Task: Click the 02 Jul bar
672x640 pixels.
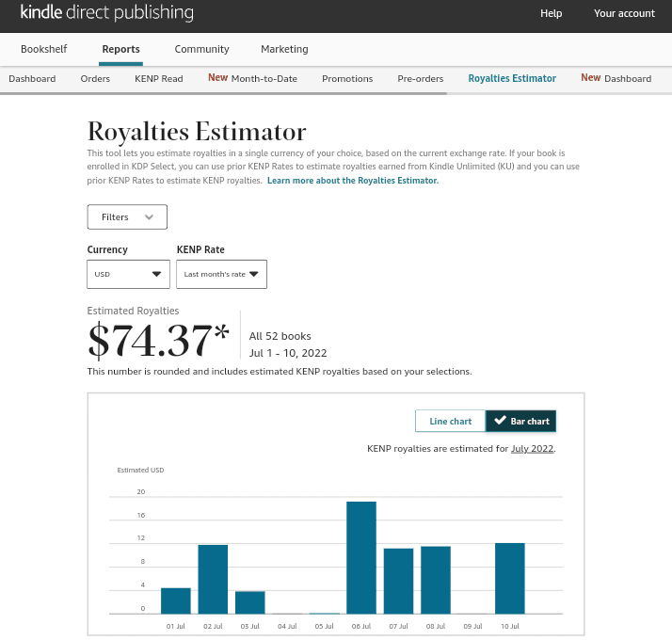Action: [213, 580]
